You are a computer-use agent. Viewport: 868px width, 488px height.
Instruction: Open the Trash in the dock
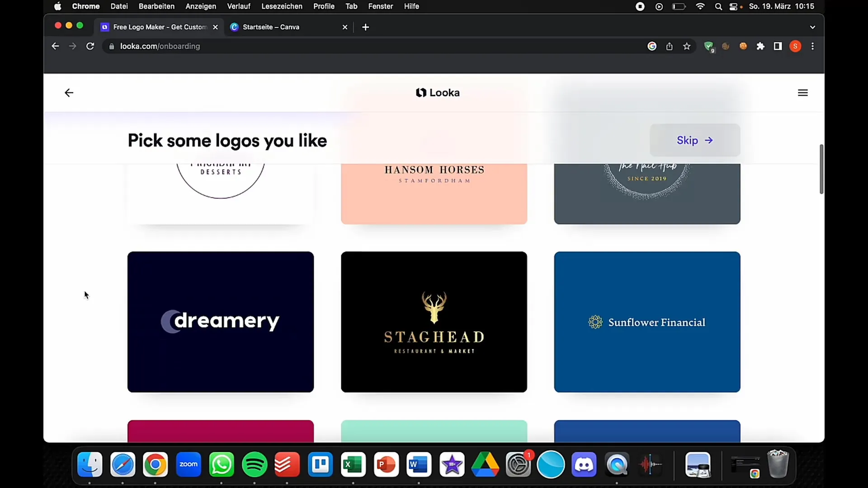pos(778,464)
